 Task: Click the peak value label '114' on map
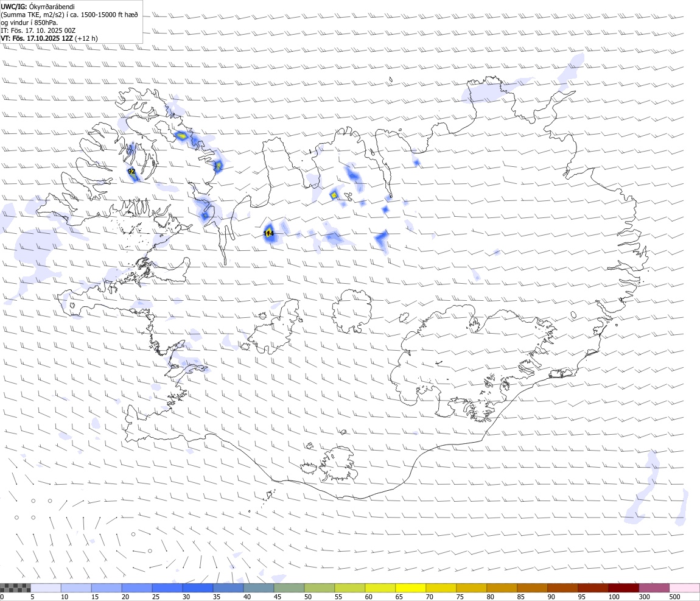pos(269,233)
